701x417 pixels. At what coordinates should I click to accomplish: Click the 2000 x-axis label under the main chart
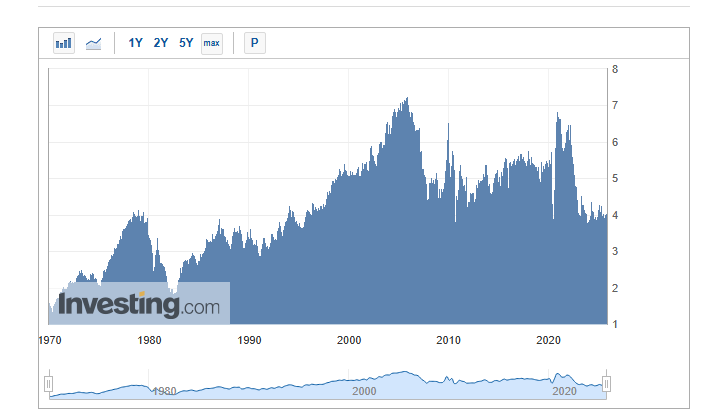pos(349,341)
